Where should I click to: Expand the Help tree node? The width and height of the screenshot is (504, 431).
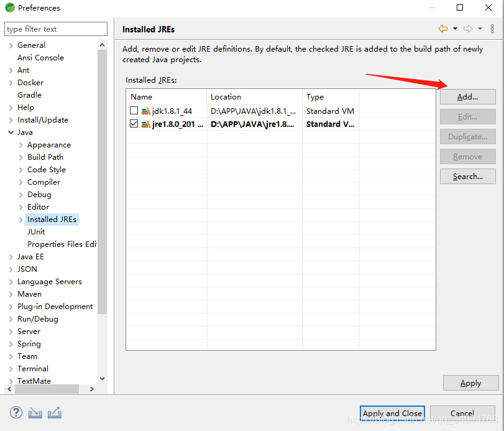click(11, 108)
